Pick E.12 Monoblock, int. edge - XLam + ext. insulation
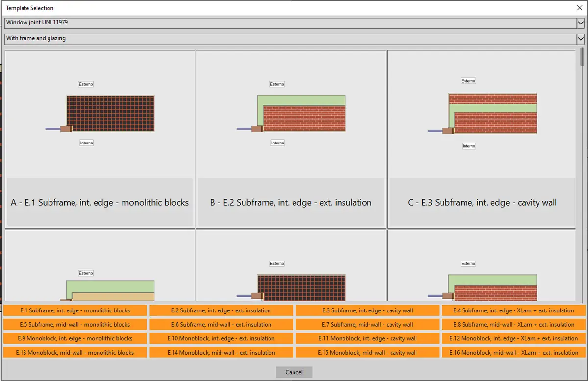588x381 pixels. coord(514,338)
